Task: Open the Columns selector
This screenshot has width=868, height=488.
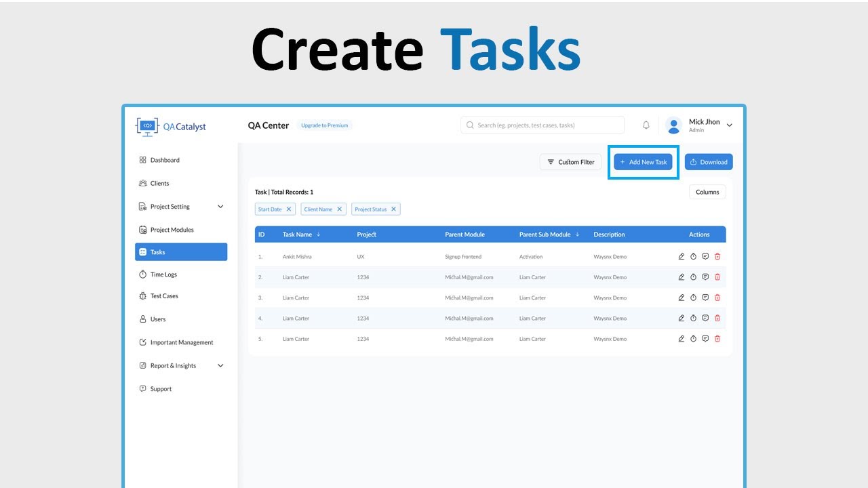Action: coord(707,192)
